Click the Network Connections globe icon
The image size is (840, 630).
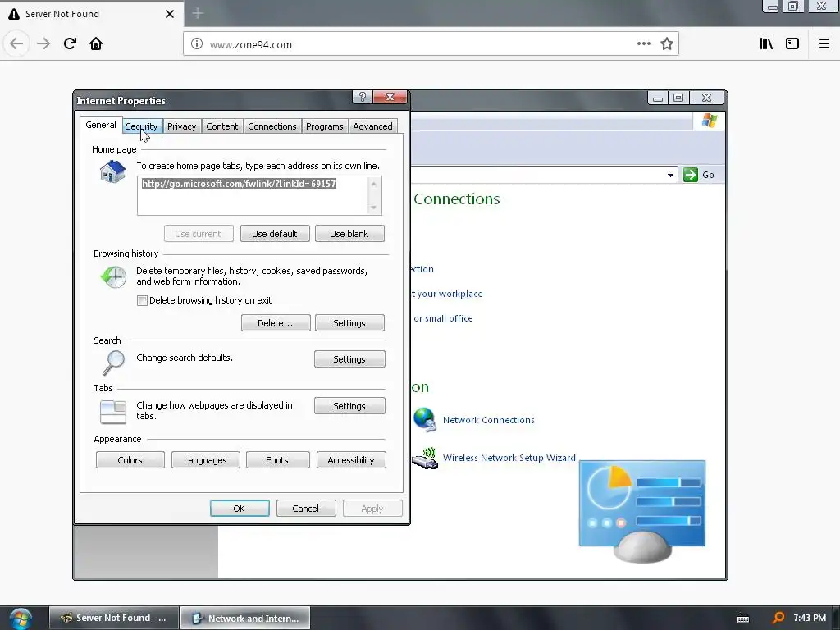tap(426, 420)
